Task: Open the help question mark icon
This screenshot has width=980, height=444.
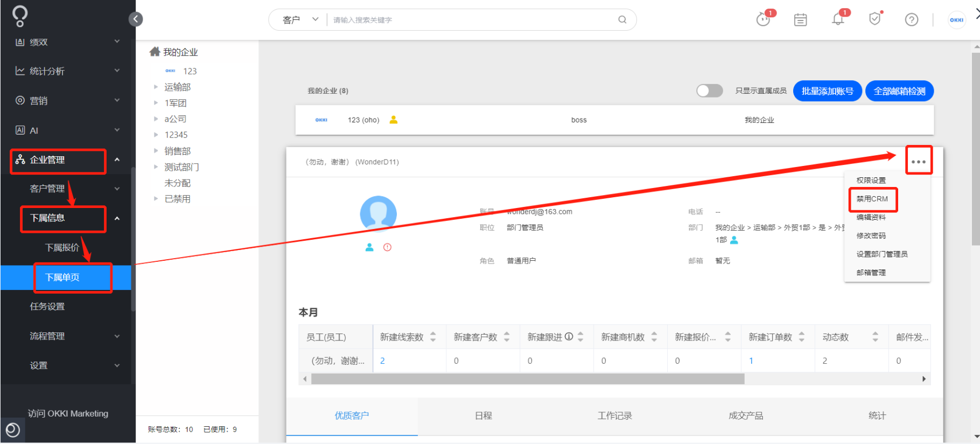Action: (912, 20)
